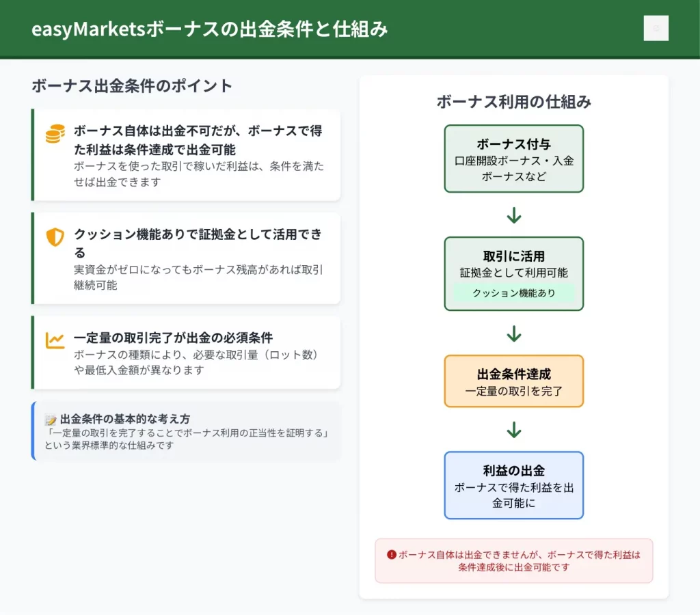Click the ボーナス出金条件のポイント section heading

[132, 86]
